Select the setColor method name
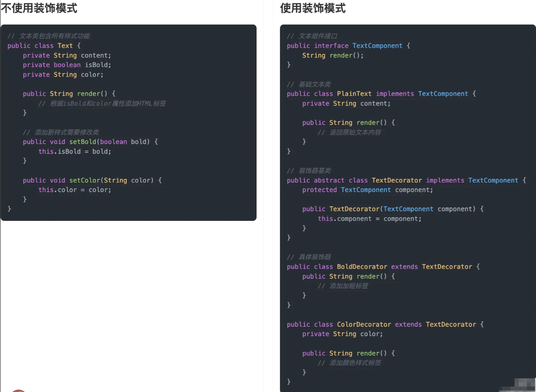This screenshot has width=536, height=392. 84,180
